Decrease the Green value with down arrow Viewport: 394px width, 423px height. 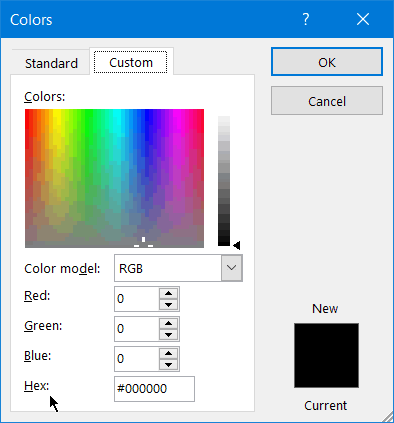(168, 335)
